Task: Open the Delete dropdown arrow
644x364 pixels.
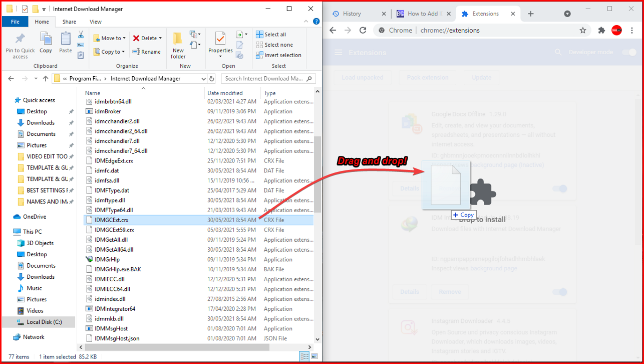Action: pyautogui.click(x=160, y=38)
